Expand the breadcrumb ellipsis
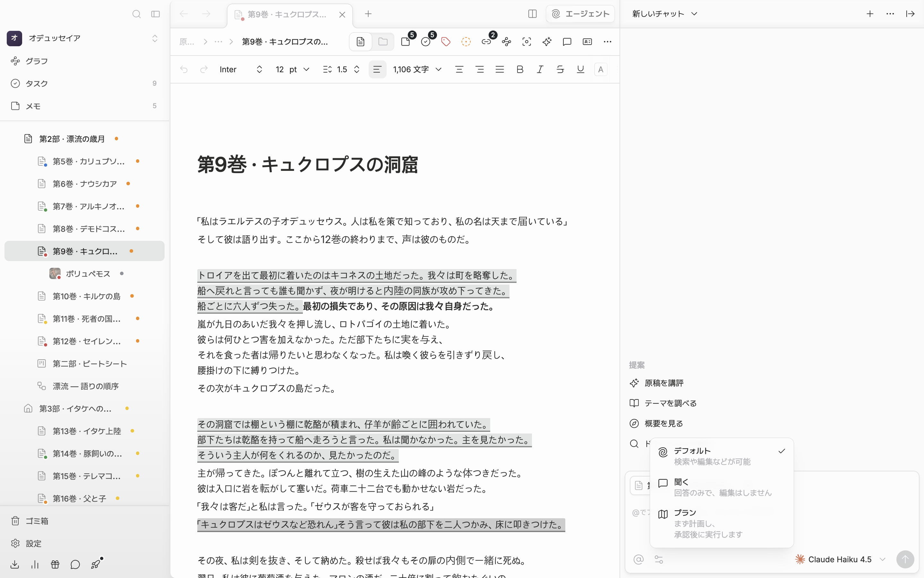Viewport: 924px width, 578px height. (x=218, y=42)
